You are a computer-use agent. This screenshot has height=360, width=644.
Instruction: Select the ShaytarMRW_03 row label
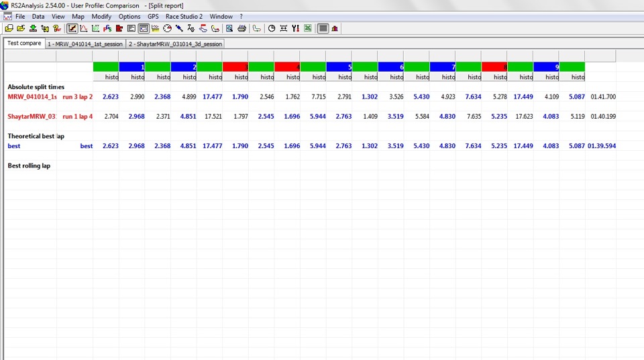click(32, 117)
